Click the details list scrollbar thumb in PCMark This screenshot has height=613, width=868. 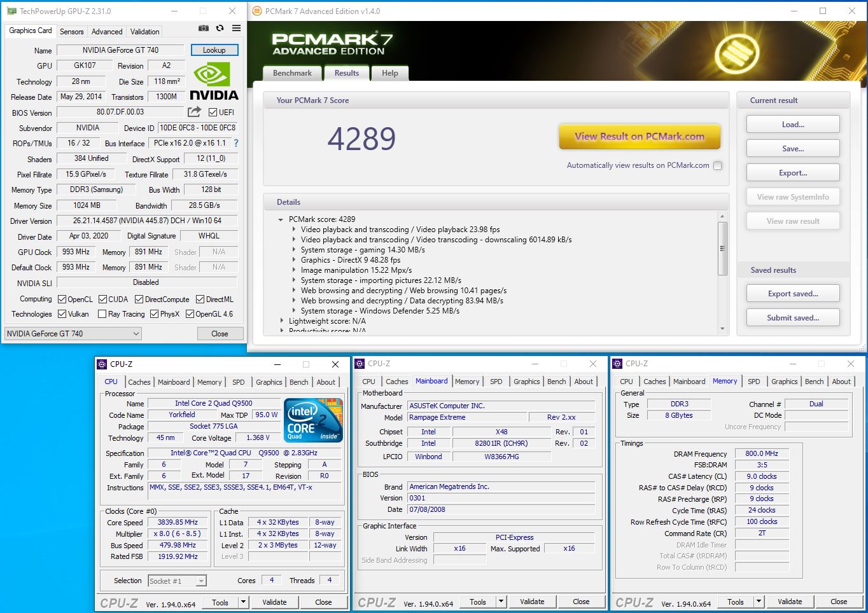click(x=722, y=250)
